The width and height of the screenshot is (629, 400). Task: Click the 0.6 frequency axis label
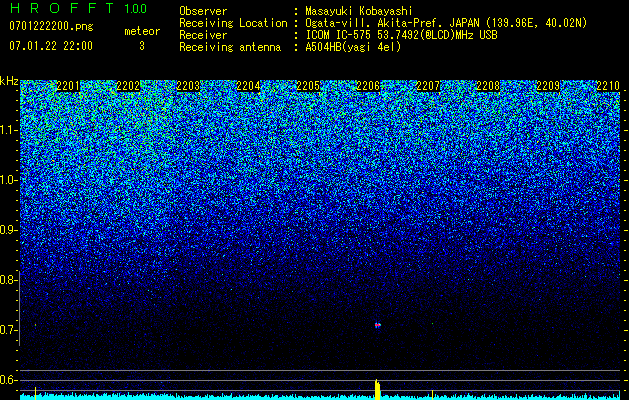[9, 380]
